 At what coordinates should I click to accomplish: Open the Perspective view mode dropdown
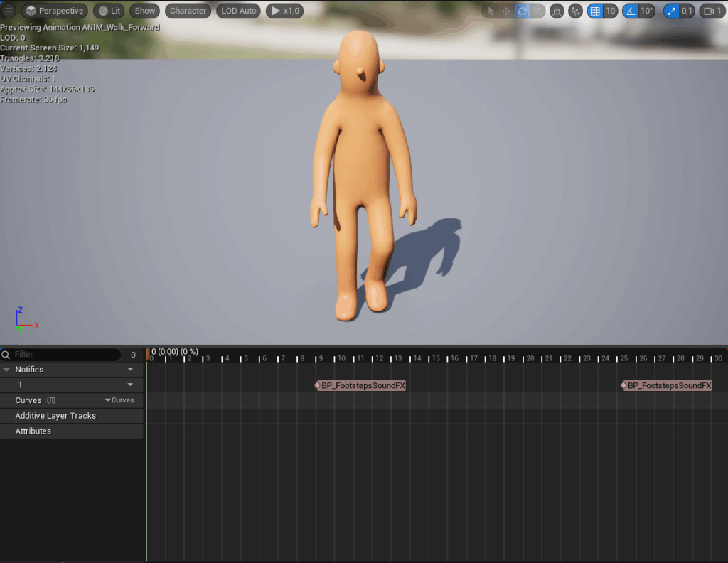55,11
